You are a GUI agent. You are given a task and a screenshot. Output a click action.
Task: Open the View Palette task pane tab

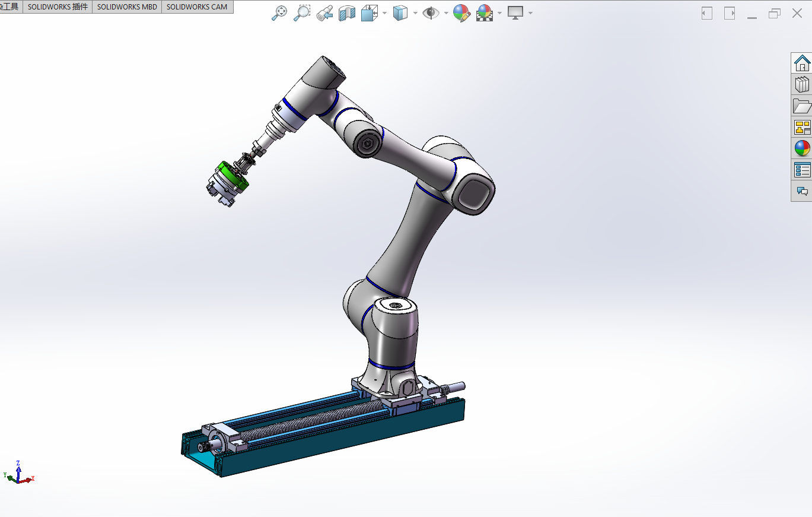802,127
